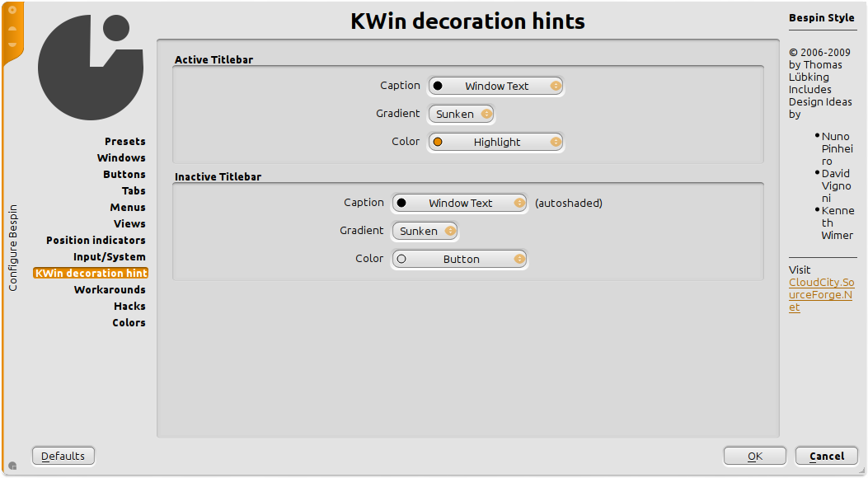The width and height of the screenshot is (868, 478).
Task: Click the Active Titlebar group heading
Action: tap(213, 59)
